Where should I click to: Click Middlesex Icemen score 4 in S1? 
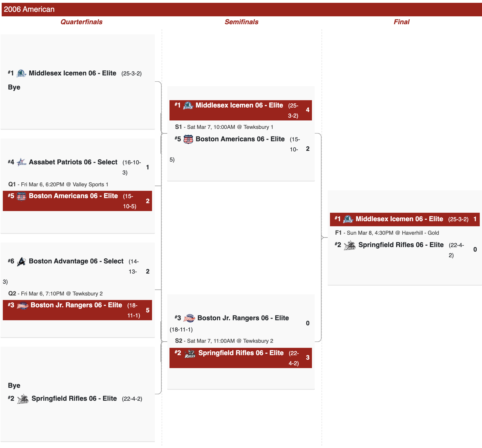[x=307, y=110]
